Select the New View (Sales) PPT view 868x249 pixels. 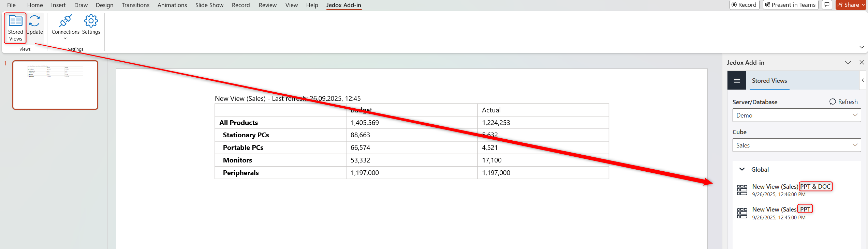coord(774,209)
